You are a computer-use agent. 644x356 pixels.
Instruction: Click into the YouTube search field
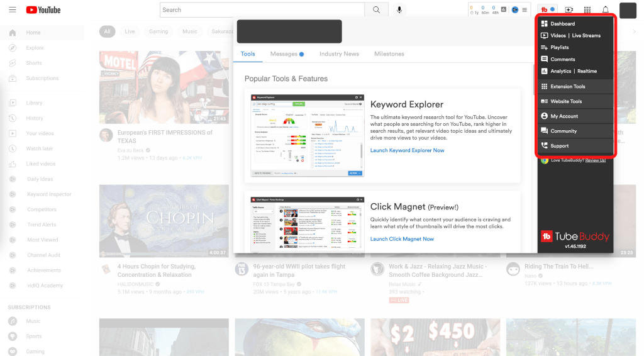pyautogui.click(x=262, y=10)
